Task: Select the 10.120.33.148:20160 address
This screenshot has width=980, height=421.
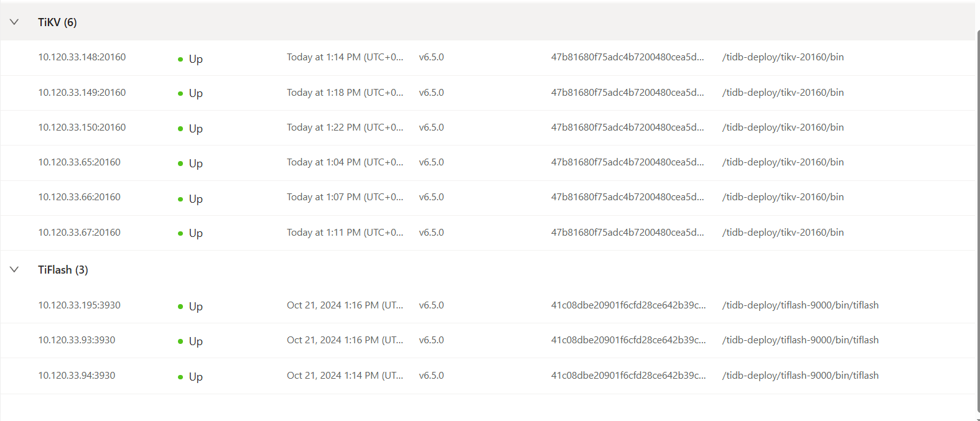Action: coord(82,57)
